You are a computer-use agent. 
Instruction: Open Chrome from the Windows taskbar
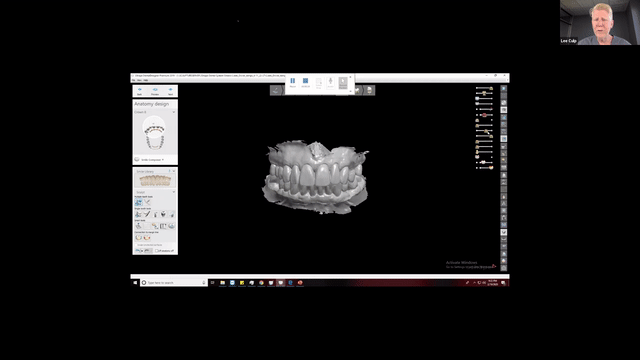261,282
